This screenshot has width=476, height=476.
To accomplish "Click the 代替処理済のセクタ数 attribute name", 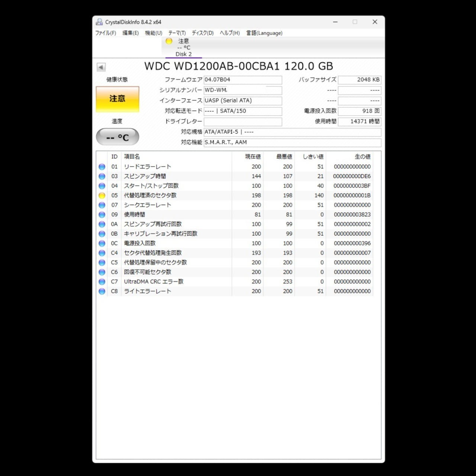I will tap(150, 196).
